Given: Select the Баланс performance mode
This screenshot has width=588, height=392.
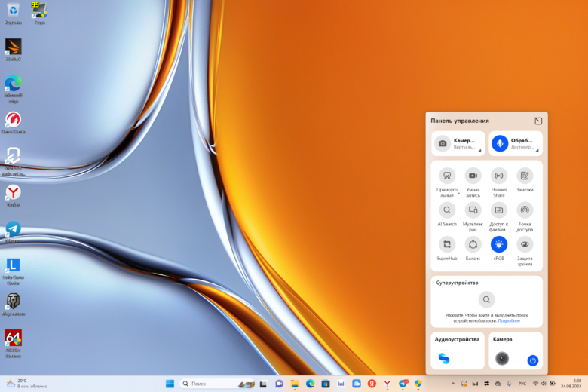Looking at the screenshot, I should pos(473,244).
